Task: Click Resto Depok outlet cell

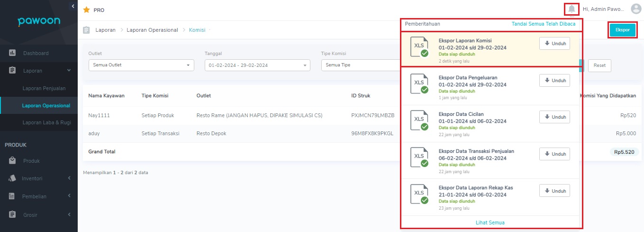Action: [211, 134]
